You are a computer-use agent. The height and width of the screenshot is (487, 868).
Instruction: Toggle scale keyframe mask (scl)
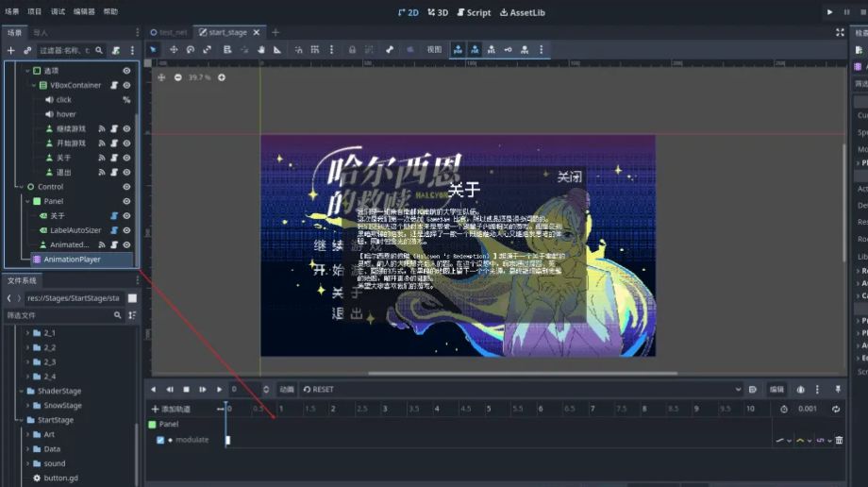point(491,49)
